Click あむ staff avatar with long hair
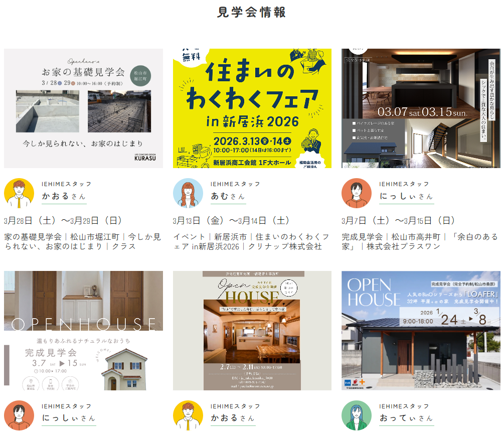Image resolution: width=504 pixels, height=434 pixels. point(188,193)
